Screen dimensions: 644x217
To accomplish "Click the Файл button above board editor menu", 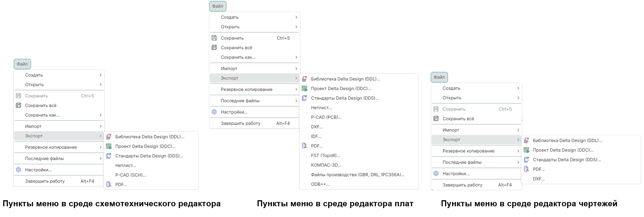I will click(218, 6).
